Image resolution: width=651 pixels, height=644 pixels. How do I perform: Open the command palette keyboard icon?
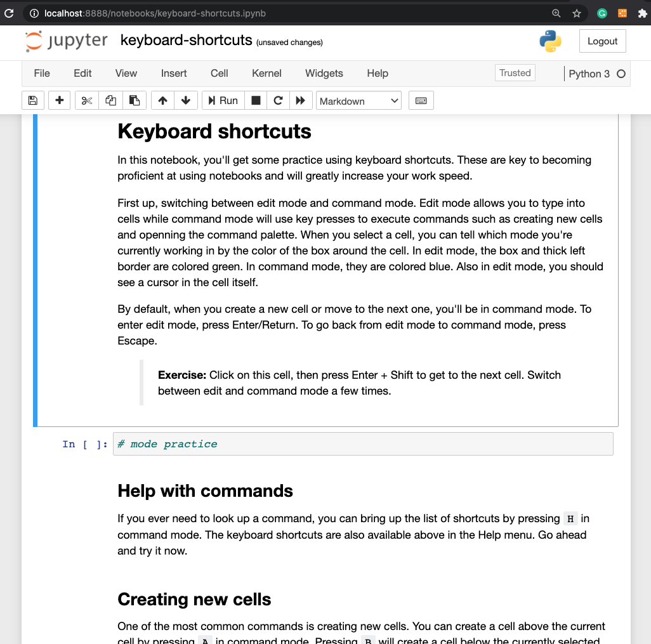click(421, 100)
